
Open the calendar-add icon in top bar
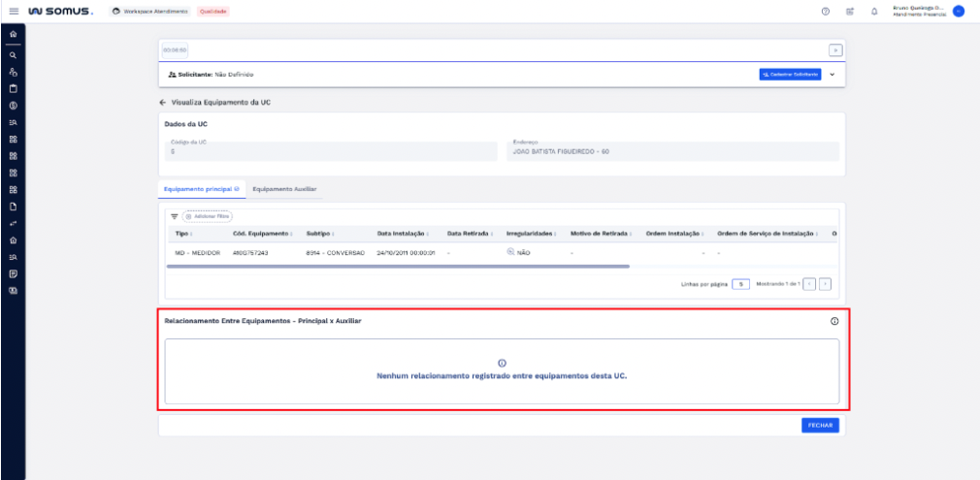click(x=849, y=12)
